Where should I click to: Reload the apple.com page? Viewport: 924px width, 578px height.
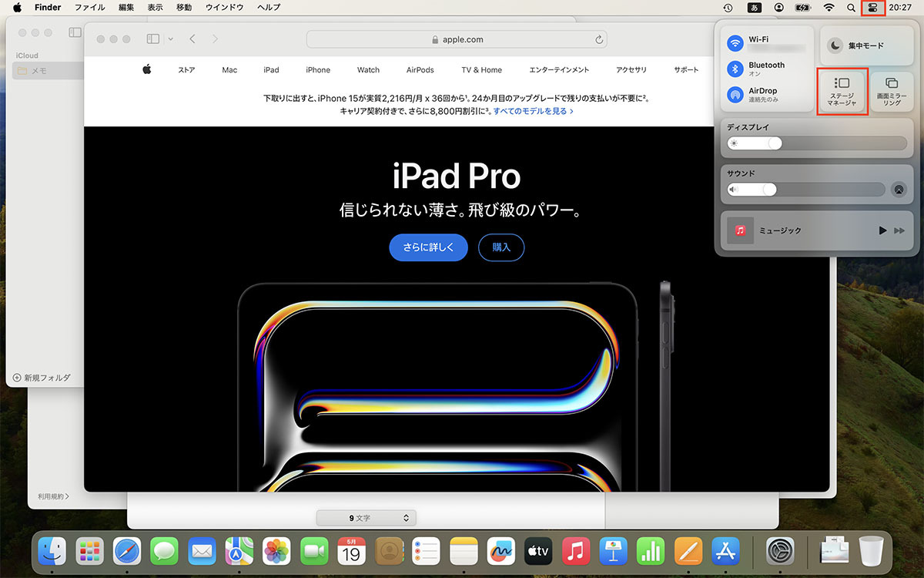[x=599, y=39]
